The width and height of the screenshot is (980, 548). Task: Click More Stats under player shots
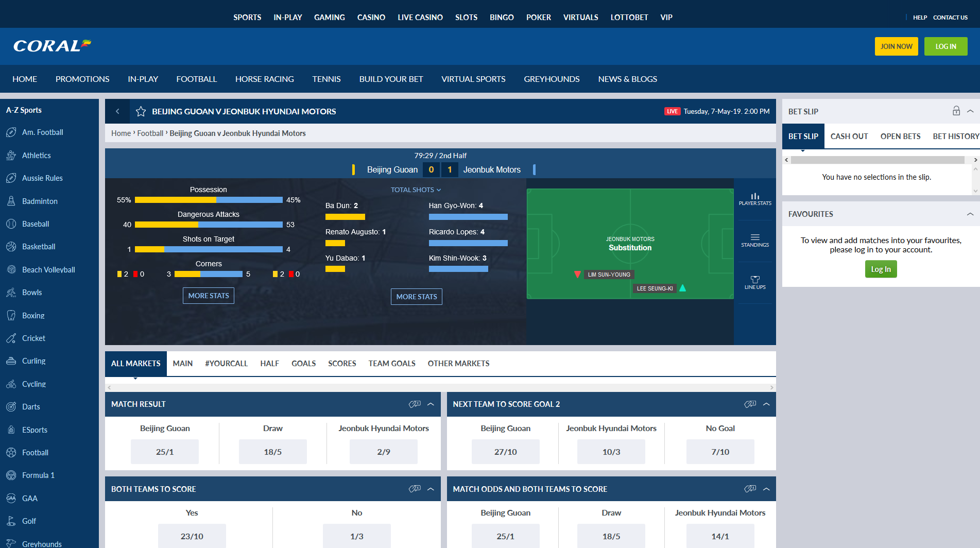pyautogui.click(x=417, y=297)
